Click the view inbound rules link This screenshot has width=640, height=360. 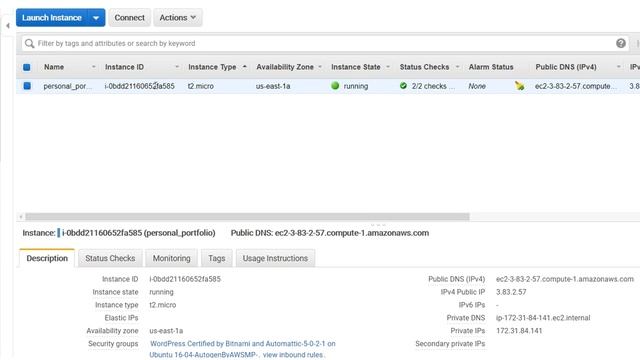[x=293, y=355]
